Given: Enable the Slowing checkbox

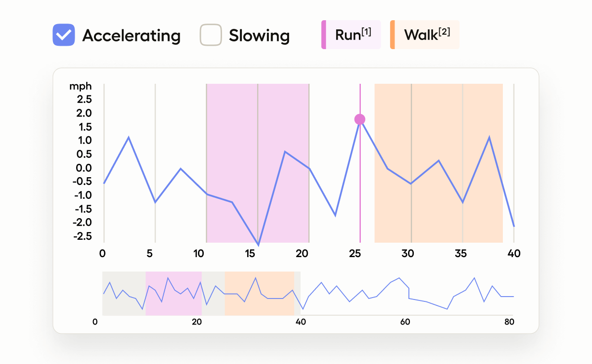Looking at the screenshot, I should coord(210,35).
